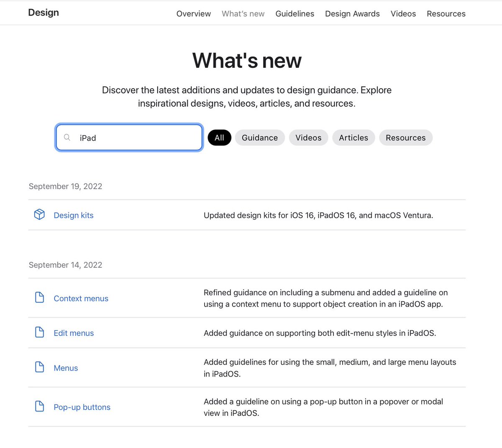This screenshot has width=502, height=448.
Task: Open the Design kits link
Action: (74, 215)
